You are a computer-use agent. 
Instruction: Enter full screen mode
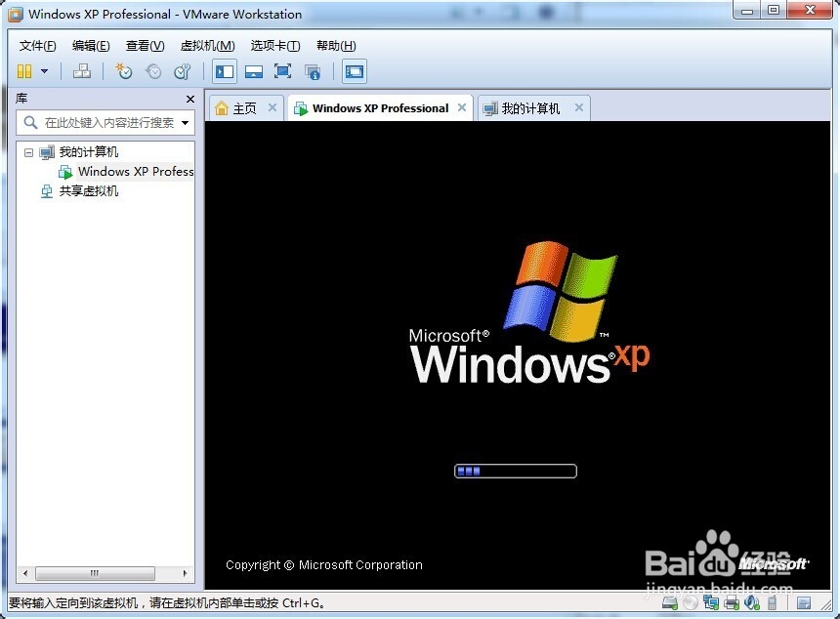click(282, 71)
